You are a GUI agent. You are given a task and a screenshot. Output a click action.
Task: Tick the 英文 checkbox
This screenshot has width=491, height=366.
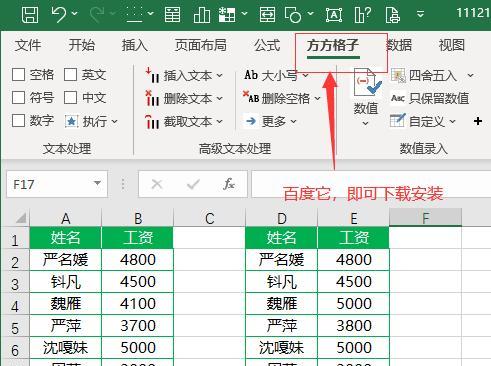(70, 75)
